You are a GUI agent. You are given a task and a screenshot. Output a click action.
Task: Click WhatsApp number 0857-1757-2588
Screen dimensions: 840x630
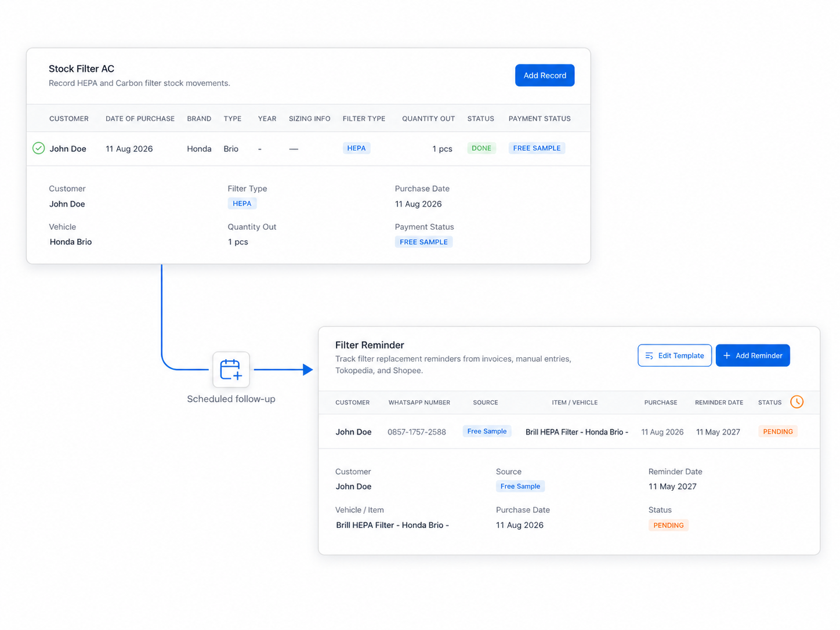point(417,432)
